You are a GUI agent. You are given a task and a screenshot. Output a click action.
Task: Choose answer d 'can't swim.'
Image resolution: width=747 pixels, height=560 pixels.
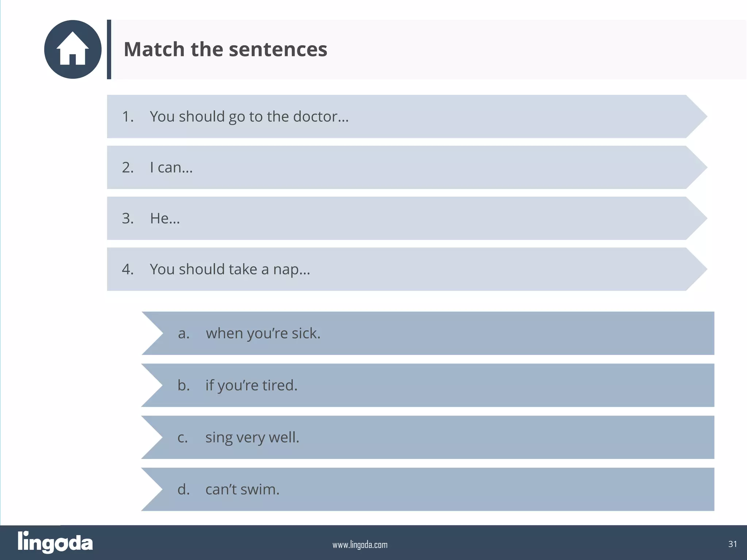(427, 489)
